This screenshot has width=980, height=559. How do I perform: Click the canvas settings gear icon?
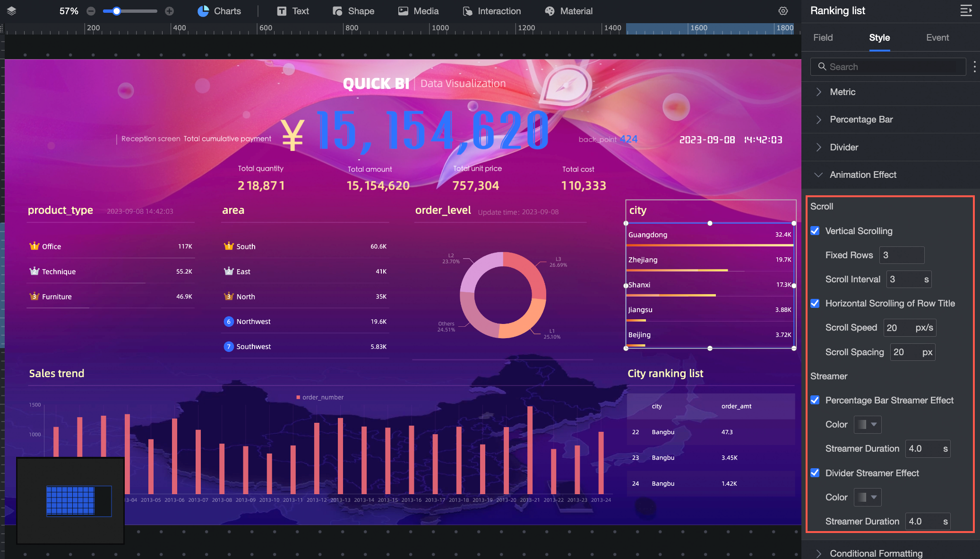coord(783,11)
